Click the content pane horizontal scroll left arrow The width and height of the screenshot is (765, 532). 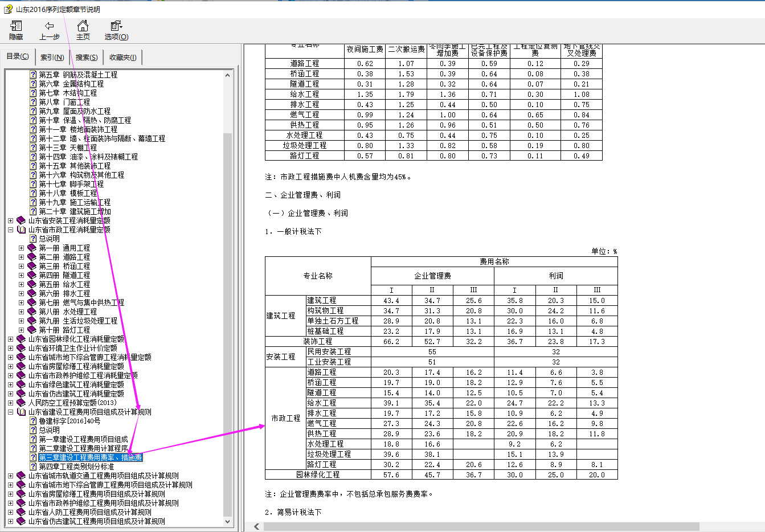(256, 526)
